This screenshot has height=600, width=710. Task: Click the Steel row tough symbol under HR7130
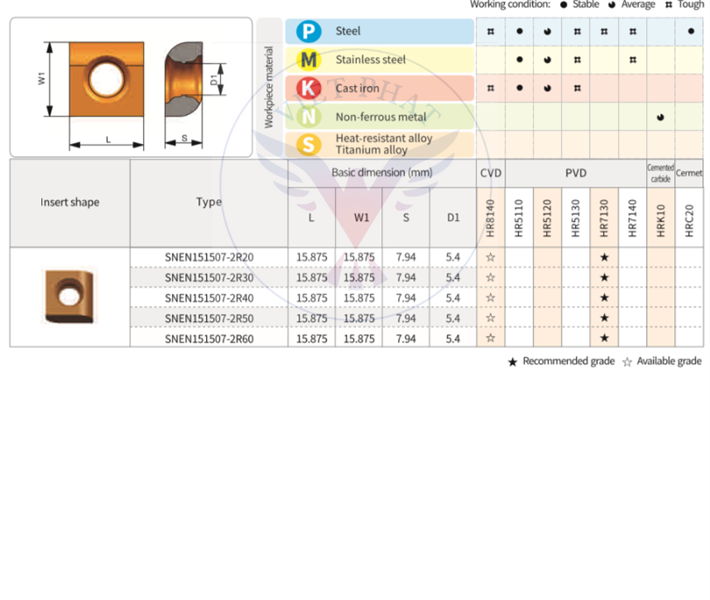coord(604,31)
